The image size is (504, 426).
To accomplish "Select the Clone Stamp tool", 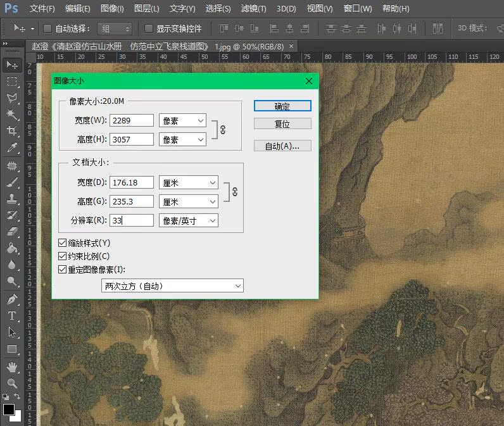I will (x=12, y=199).
